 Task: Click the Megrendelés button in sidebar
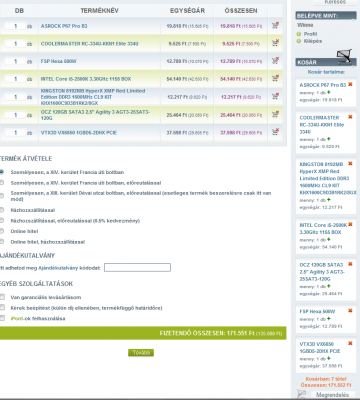332,395
